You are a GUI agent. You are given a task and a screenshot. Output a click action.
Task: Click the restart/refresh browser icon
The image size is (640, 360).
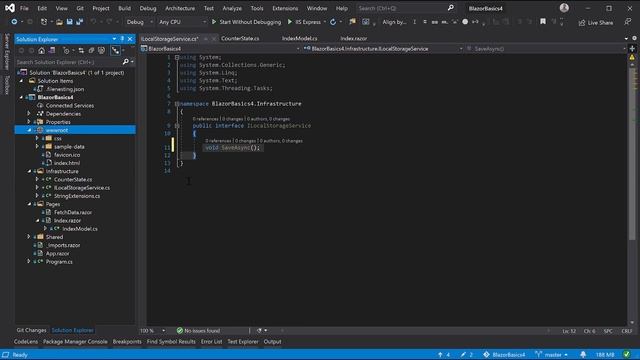pyautogui.click(x=333, y=22)
